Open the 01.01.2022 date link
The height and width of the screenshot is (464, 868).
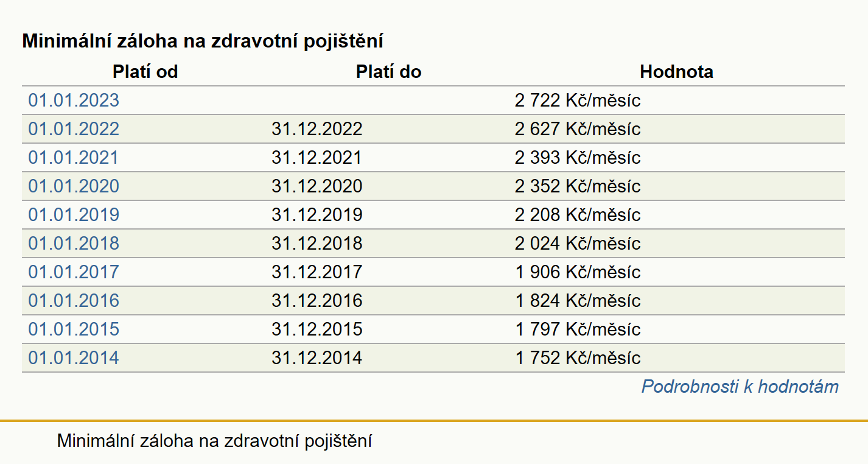74,129
